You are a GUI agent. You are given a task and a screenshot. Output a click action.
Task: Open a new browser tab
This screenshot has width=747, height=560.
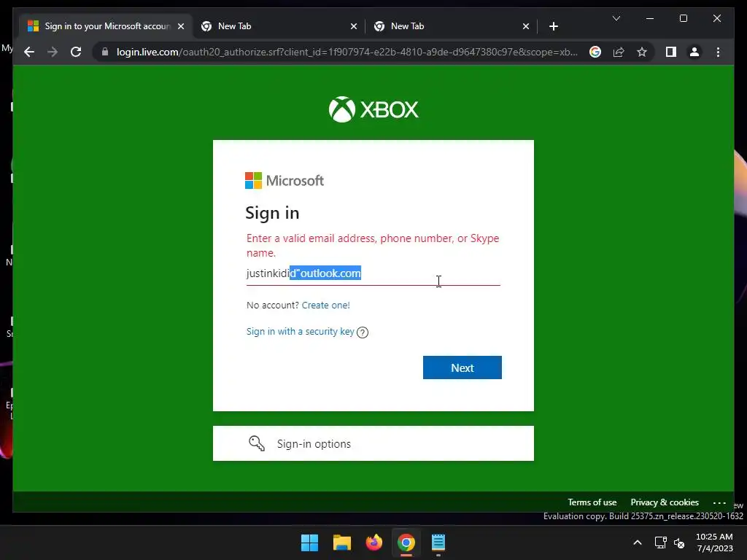point(553,27)
